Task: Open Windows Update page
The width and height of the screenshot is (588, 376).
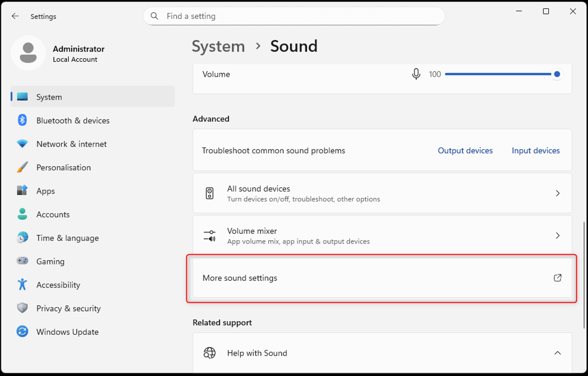Action: 93,332
